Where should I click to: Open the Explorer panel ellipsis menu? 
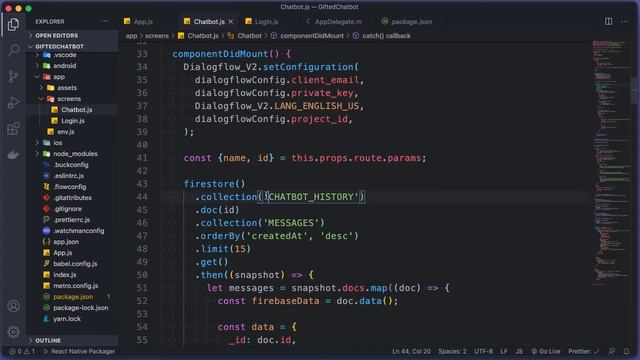point(105,21)
